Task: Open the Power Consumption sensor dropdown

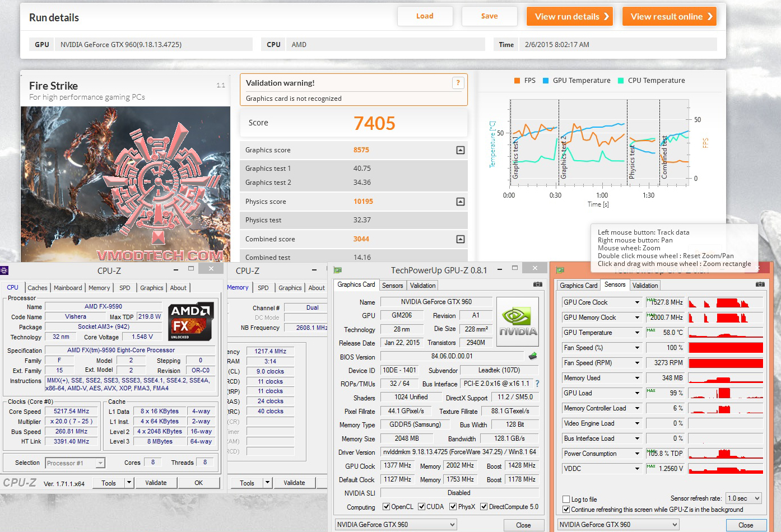Action: click(x=637, y=454)
